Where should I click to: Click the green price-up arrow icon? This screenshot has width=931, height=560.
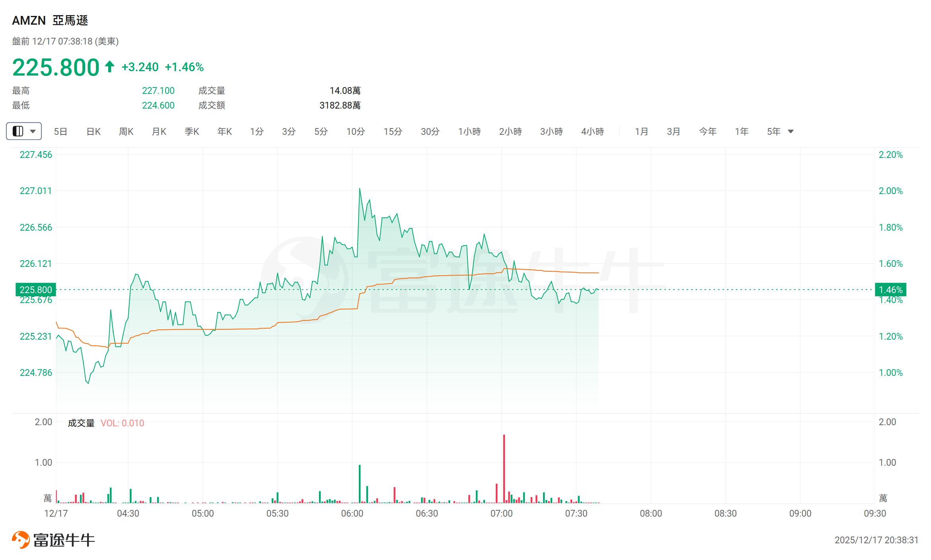[110, 66]
